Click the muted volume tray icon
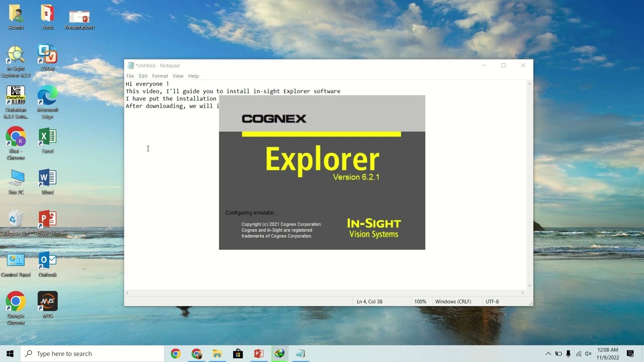The width and height of the screenshot is (644, 362). (x=588, y=353)
